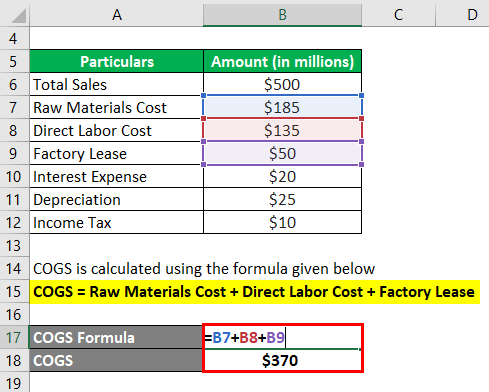Select the Depreciation cell
The width and height of the screenshot is (489, 392).
click(116, 199)
